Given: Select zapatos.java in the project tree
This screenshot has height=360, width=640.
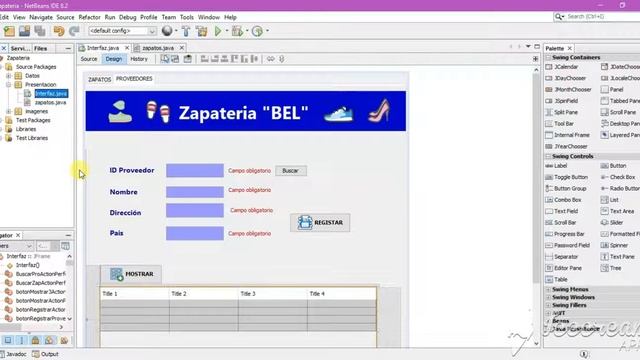Looking at the screenshot, I should 50,102.
